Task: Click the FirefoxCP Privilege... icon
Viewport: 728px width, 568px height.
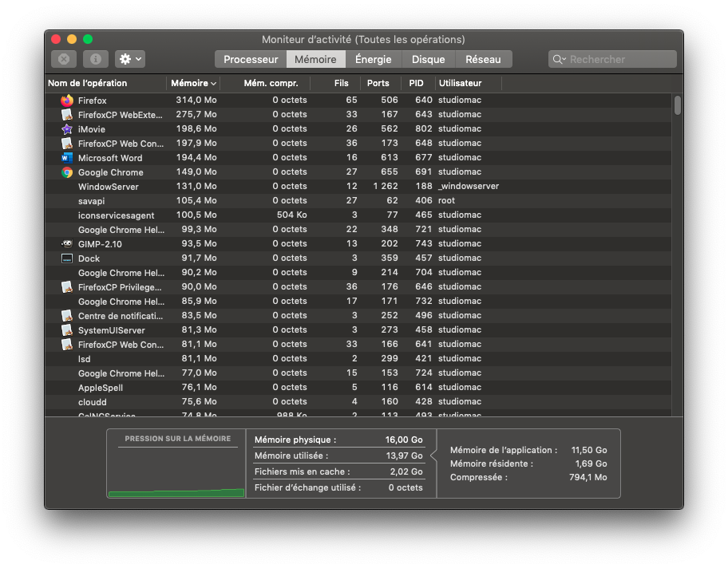Action: [67, 287]
